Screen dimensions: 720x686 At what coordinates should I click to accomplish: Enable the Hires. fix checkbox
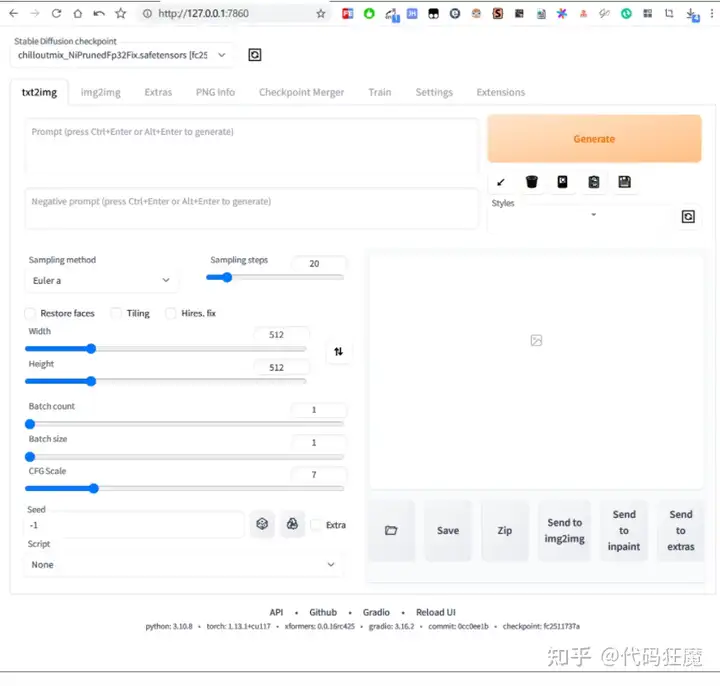click(x=171, y=314)
